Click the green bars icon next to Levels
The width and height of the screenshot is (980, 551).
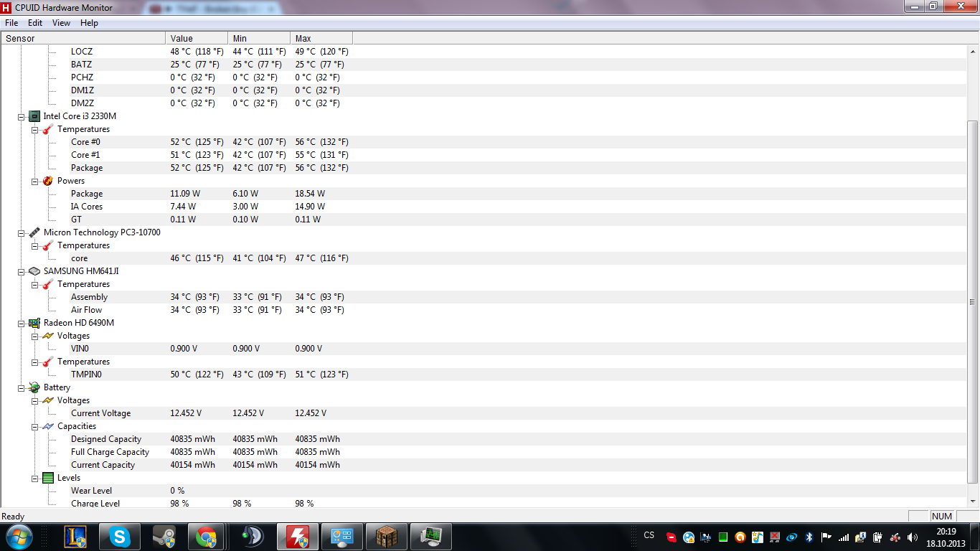pos(48,478)
